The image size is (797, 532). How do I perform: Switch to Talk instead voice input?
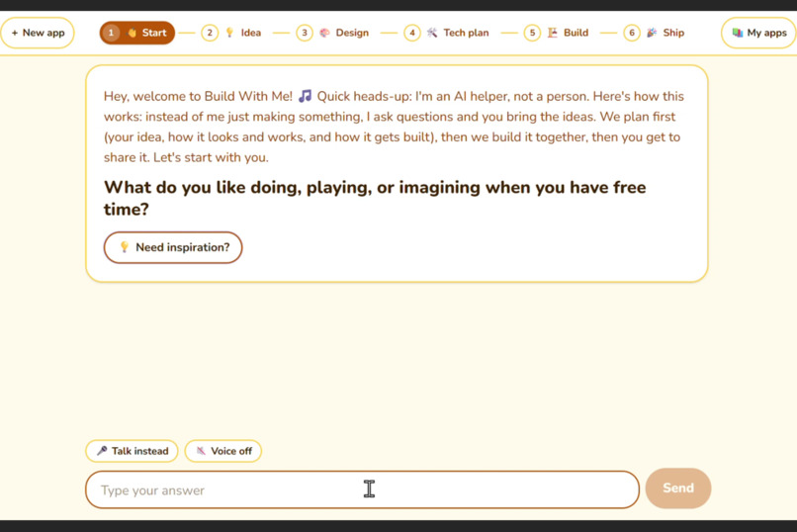(132, 451)
